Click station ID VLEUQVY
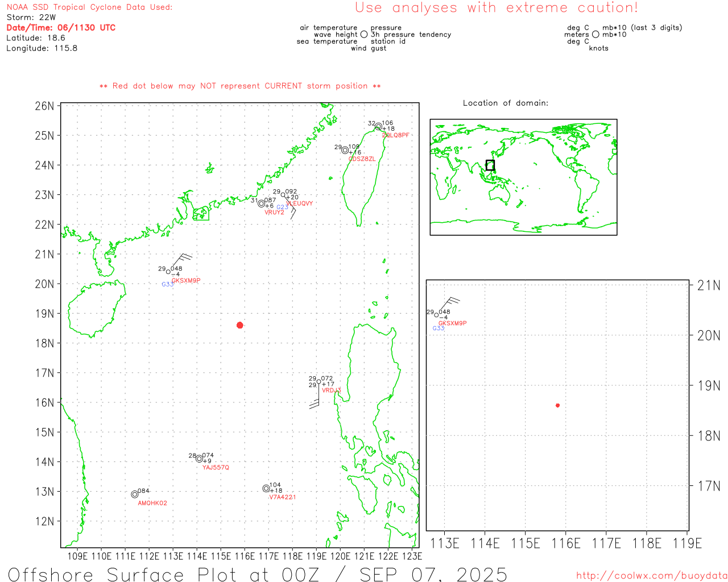Screen dimensions: 728x582 pyautogui.click(x=300, y=203)
